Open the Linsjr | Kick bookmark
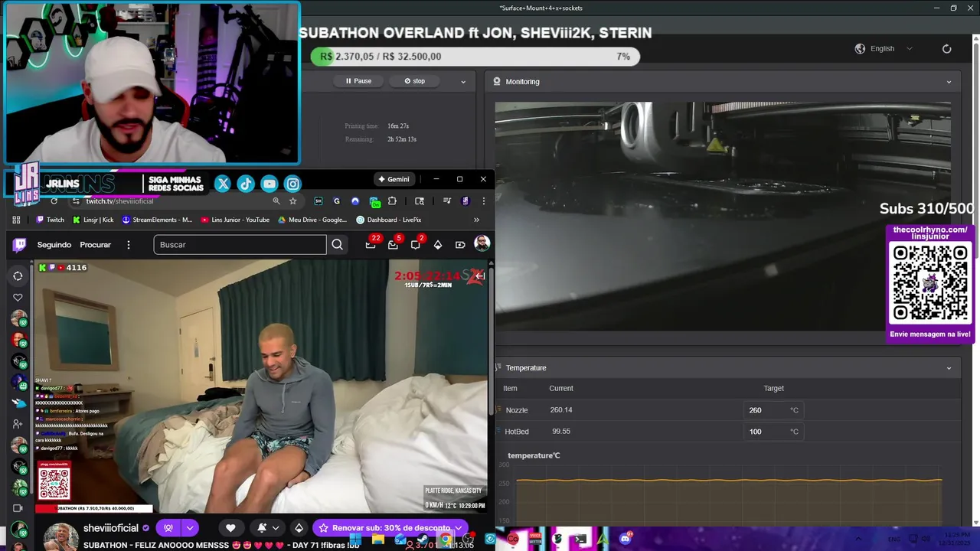Screen dimensions: 980x551 point(93,220)
